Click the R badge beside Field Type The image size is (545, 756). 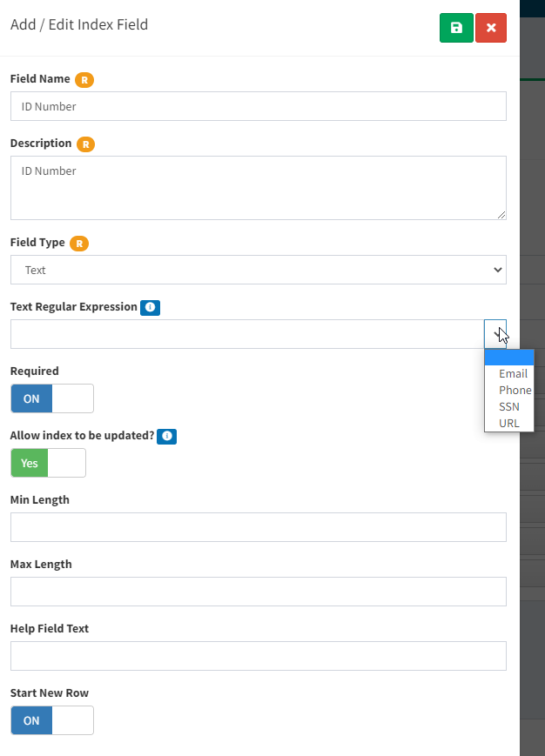pyautogui.click(x=79, y=244)
